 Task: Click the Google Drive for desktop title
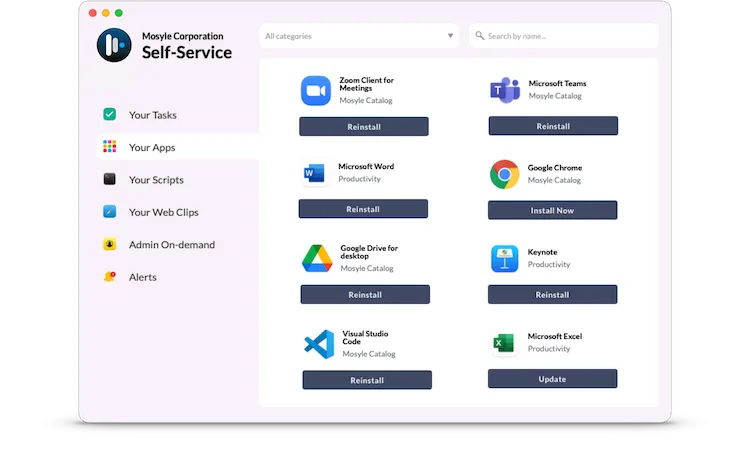pyautogui.click(x=369, y=252)
